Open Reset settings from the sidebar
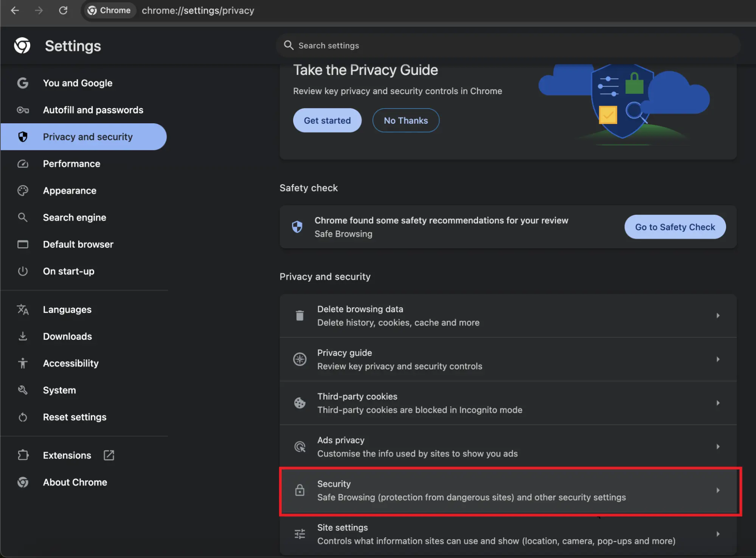Screen dimensions: 756x558 tap(75, 417)
